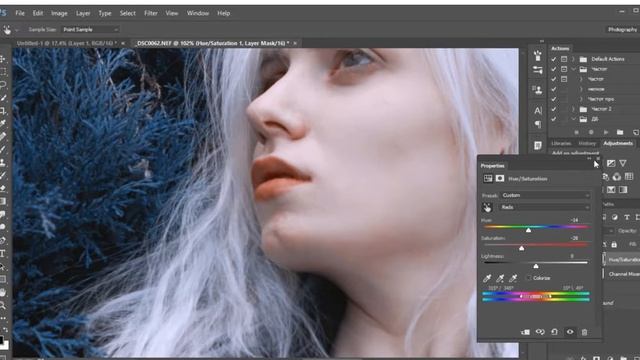Select the Hand tool in the toolbox
The height and width of the screenshot is (360, 640).
coord(2,292)
